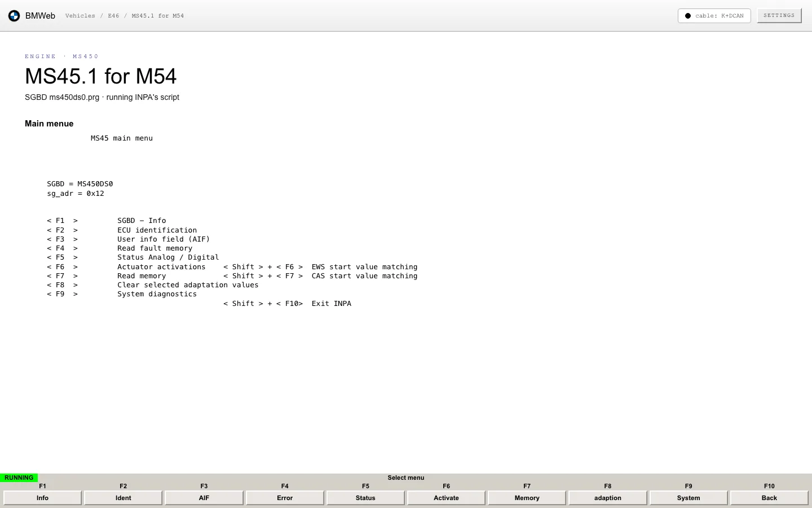The image size is (812, 508).
Task: Go back with the F10 Back button
Action: [x=769, y=498]
